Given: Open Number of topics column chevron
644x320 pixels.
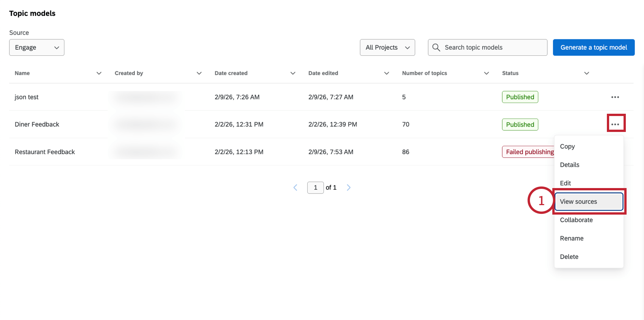Looking at the screenshot, I should pyautogui.click(x=486, y=73).
